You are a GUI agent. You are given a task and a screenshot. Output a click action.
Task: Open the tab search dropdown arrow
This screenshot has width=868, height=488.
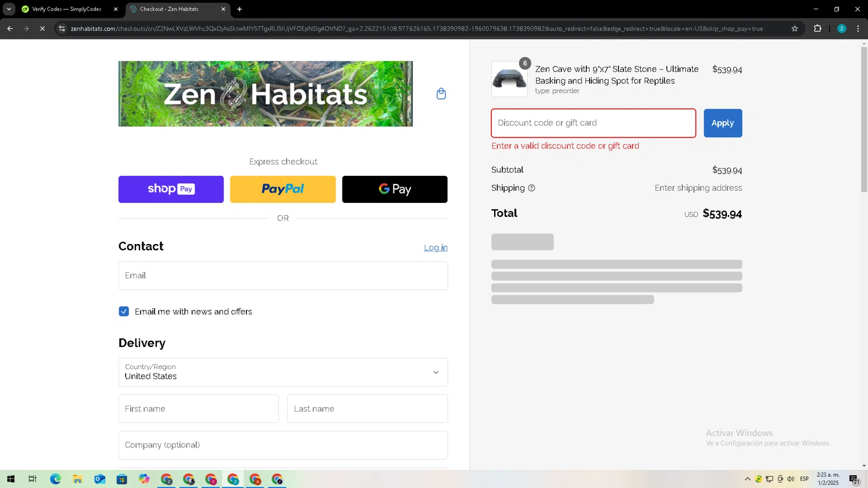[9, 9]
